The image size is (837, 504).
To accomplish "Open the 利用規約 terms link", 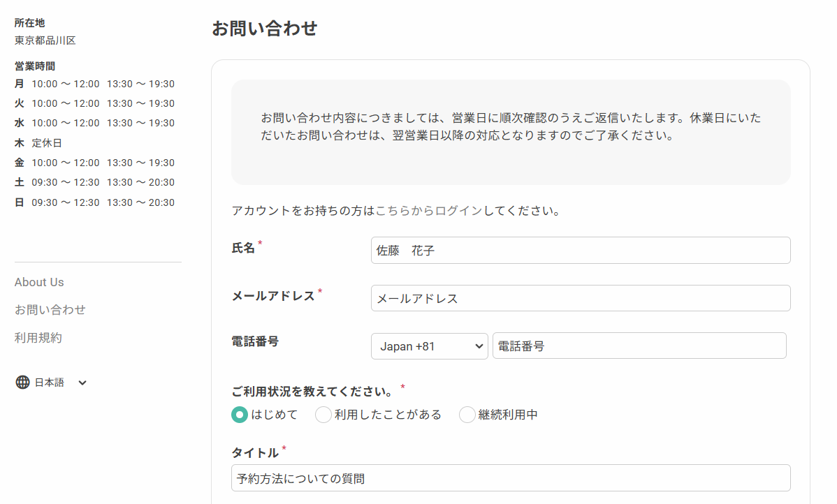I will click(38, 338).
